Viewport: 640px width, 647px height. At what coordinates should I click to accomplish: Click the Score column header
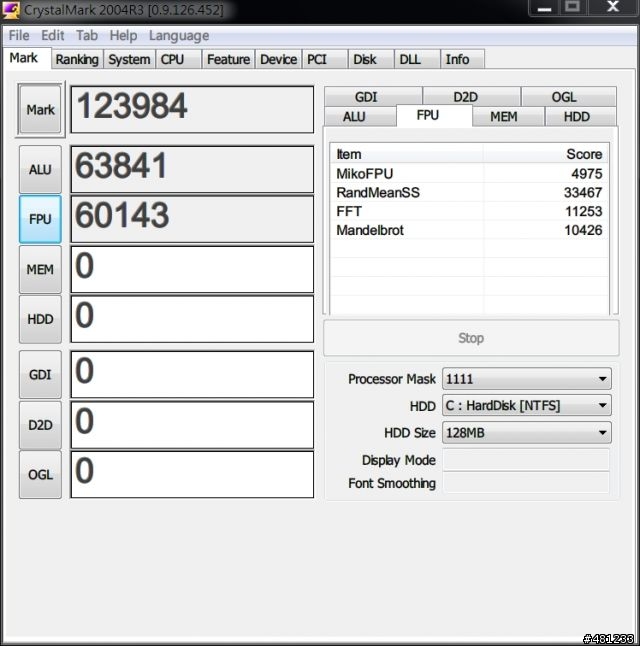click(x=546, y=154)
